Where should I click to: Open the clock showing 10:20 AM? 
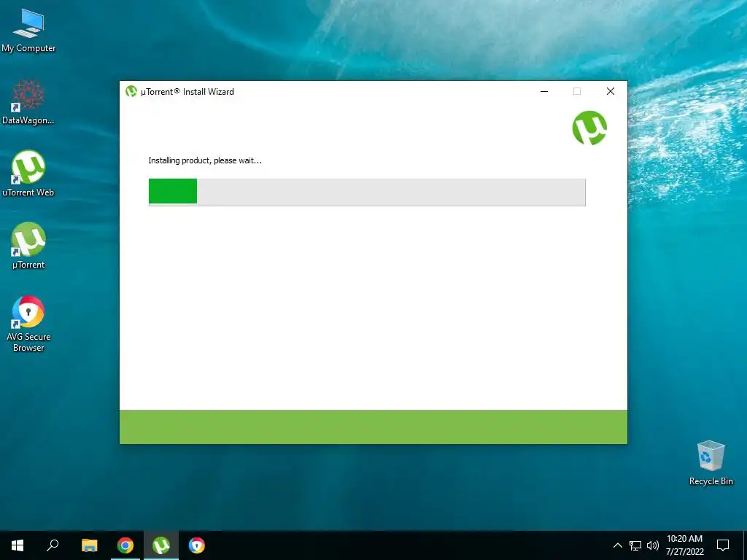coord(684,545)
